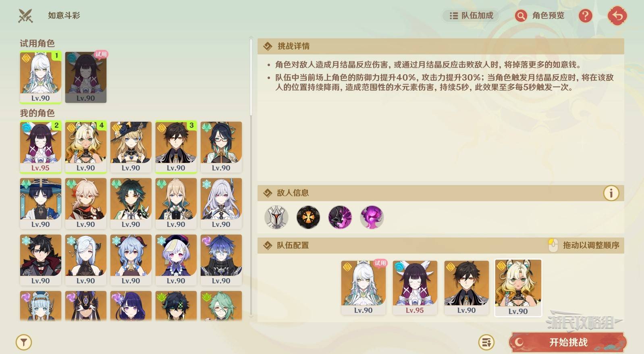Click the purple swirl enemy icon

[372, 217]
